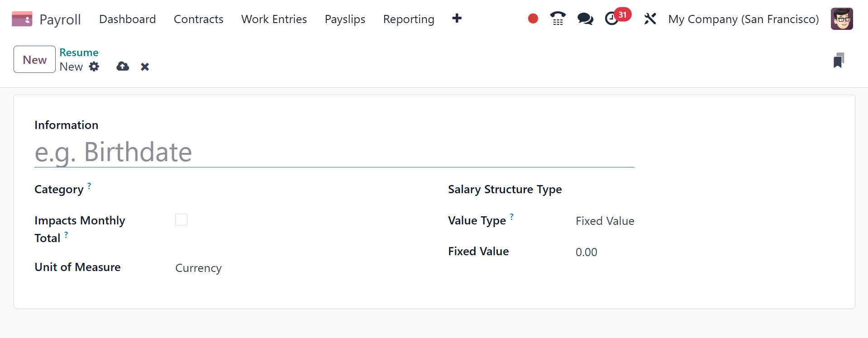The width and height of the screenshot is (868, 338).
Task: Open the Reporting menu
Action: pyautogui.click(x=408, y=19)
